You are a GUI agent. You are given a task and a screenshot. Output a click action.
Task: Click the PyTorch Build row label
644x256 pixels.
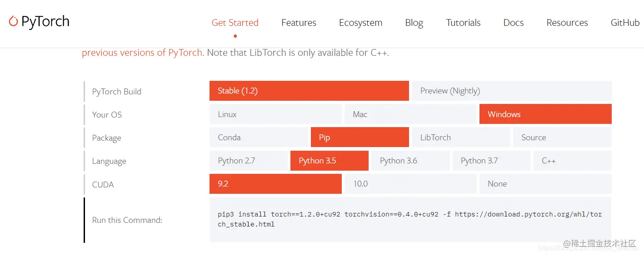pos(116,91)
